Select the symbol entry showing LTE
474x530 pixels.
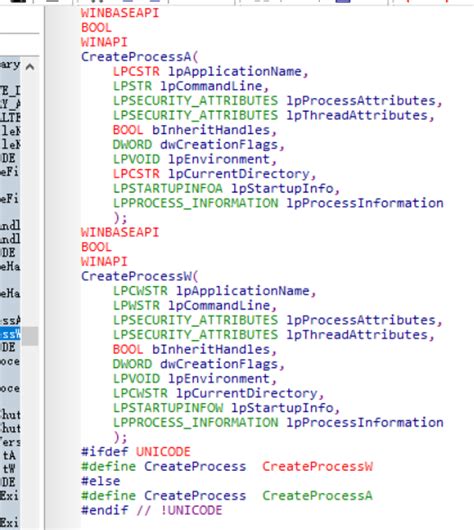pyautogui.click(x=10, y=118)
